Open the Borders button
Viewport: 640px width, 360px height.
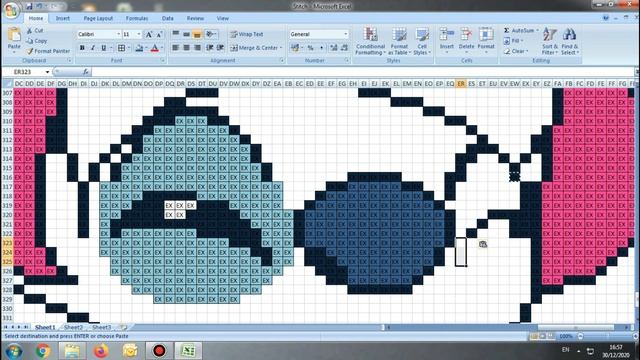(x=121, y=48)
